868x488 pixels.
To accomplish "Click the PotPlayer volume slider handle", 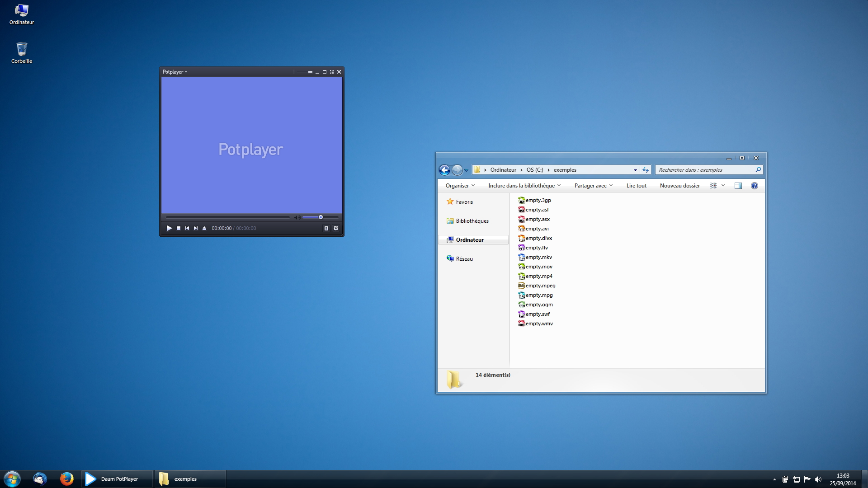I will click(x=321, y=217).
